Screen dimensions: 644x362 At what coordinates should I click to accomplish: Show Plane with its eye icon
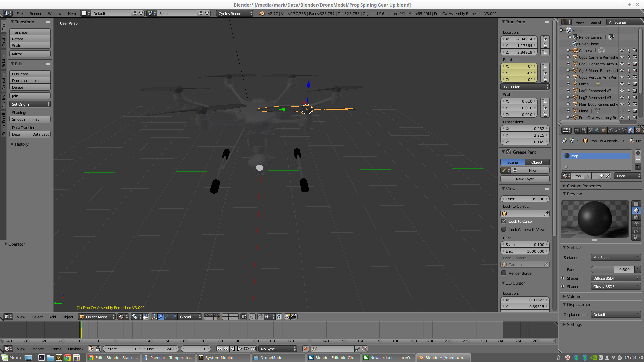click(x=622, y=111)
